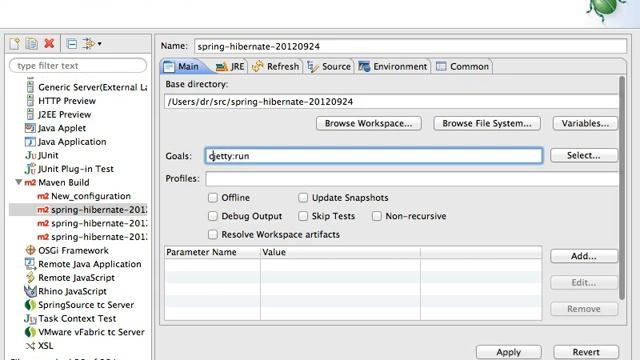Click in the type filter text field

pyautogui.click(x=78, y=66)
